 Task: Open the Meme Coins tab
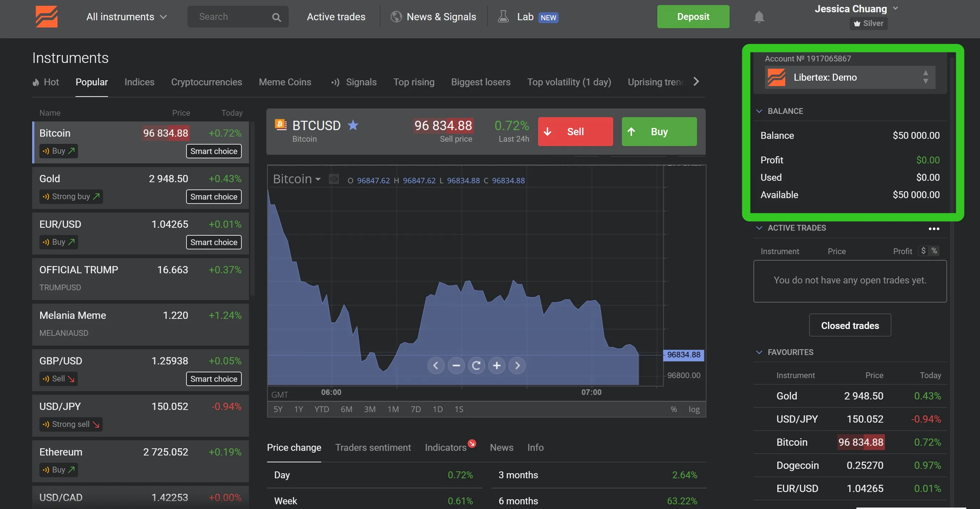pyautogui.click(x=285, y=82)
